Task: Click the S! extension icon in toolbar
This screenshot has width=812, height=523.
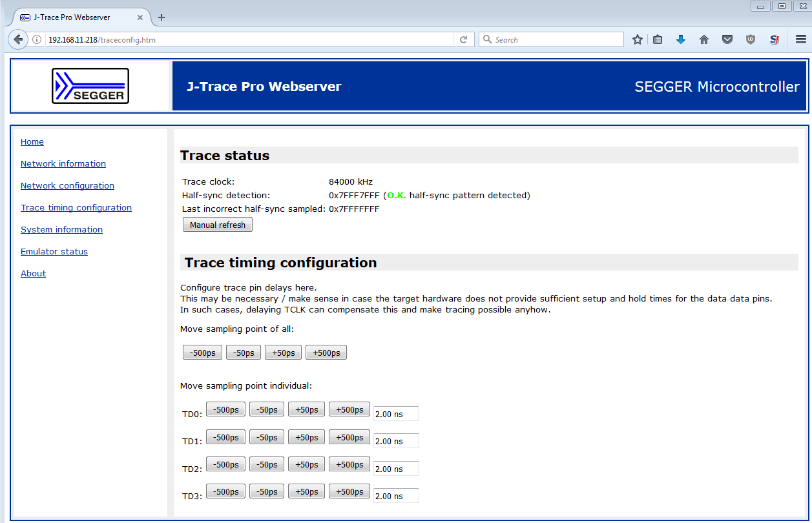Action: [774, 39]
